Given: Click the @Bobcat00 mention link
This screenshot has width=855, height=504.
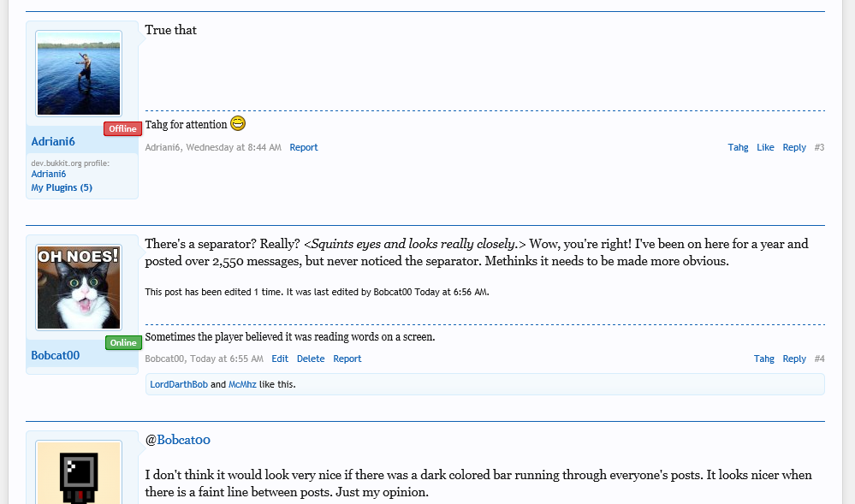Looking at the screenshot, I should [x=183, y=440].
